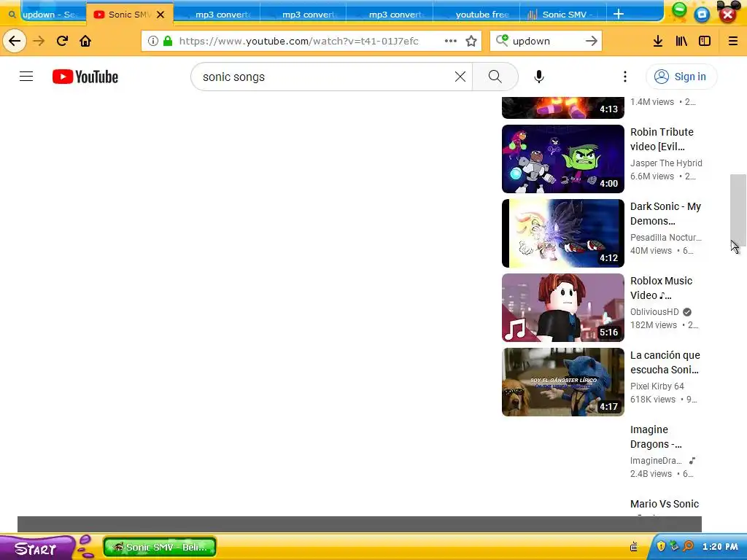Image resolution: width=747 pixels, height=560 pixels.
Task: Click the Dark Sonic 4:12 thumbnail
Action: pyautogui.click(x=563, y=233)
